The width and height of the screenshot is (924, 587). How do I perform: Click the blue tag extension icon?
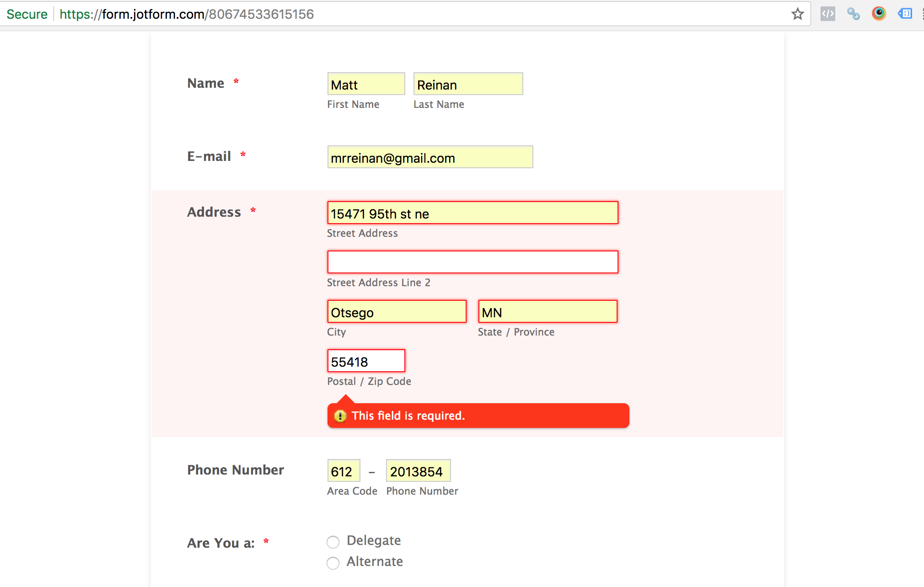coord(905,14)
